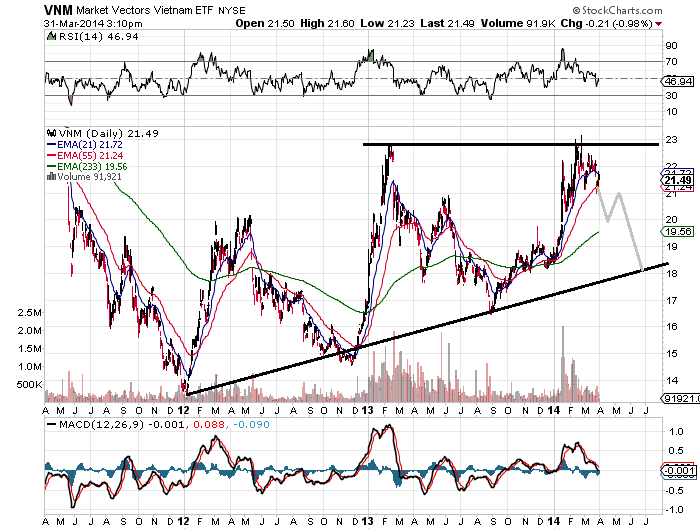Click the 'Low 21.23' quote value
Viewport: 700px width, 530px height.
pyautogui.click(x=388, y=23)
